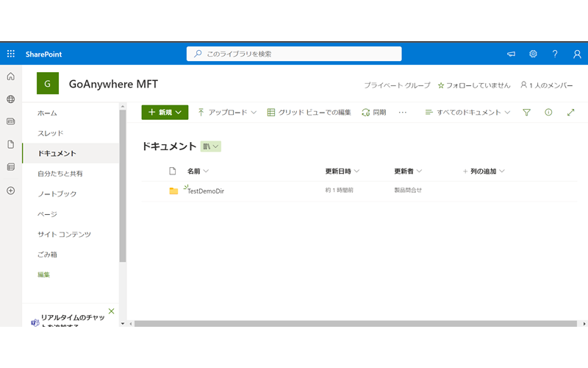Viewport: 588px width, 368px height.
Task: Open すべてのドキュメント view dropdown
Action: [467, 113]
